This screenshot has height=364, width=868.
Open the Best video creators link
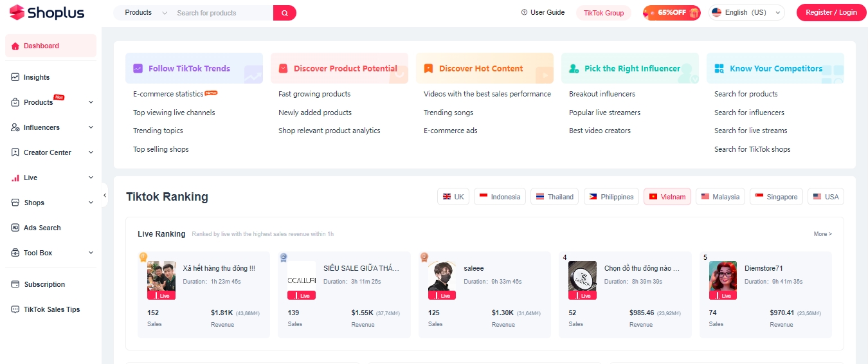[600, 131]
